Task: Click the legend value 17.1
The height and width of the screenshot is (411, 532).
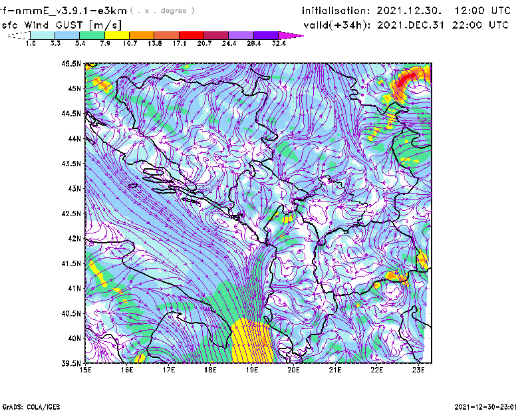Action: click(x=180, y=43)
